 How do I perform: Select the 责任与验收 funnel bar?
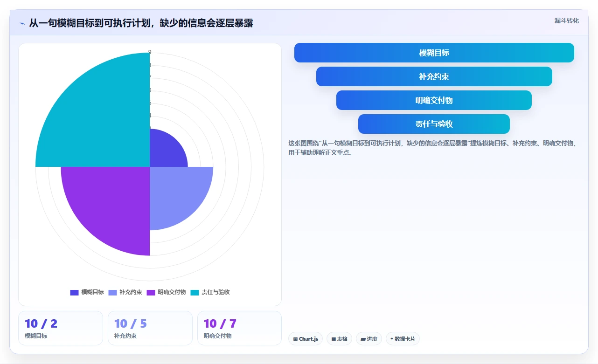coord(434,124)
